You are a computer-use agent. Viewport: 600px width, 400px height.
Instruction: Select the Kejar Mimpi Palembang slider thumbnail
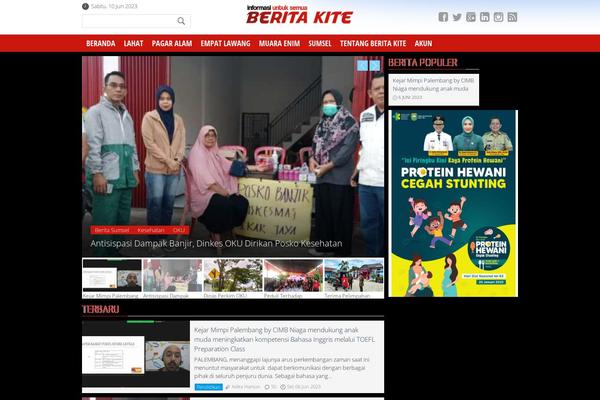pos(112,278)
